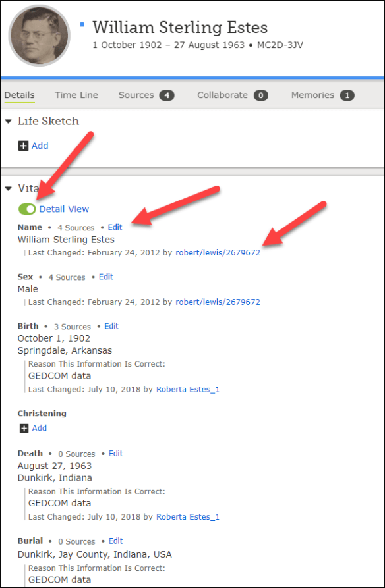The image size is (385, 588).
Task: Click the Christening heading
Action: pyautogui.click(x=42, y=414)
